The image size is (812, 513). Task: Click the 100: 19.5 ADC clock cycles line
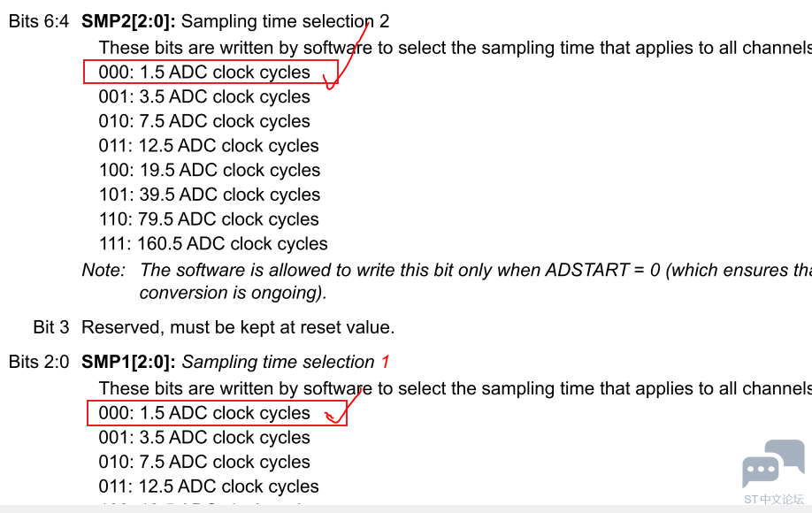point(210,170)
